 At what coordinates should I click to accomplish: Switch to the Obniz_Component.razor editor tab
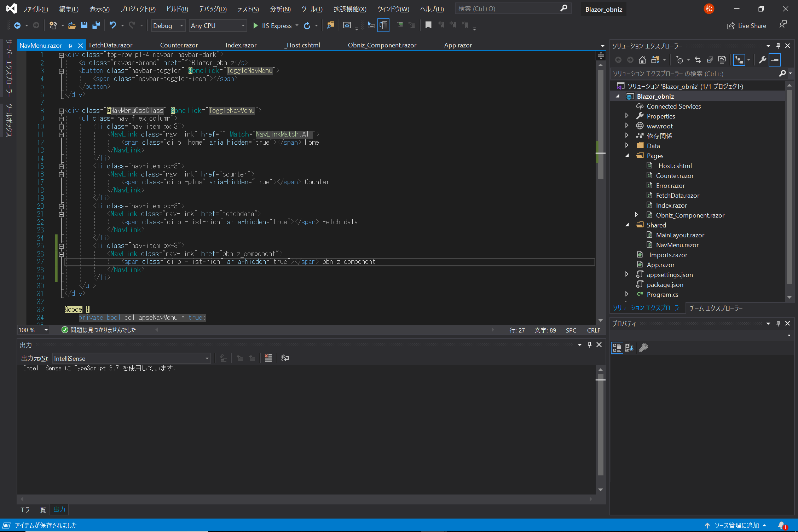(382, 45)
